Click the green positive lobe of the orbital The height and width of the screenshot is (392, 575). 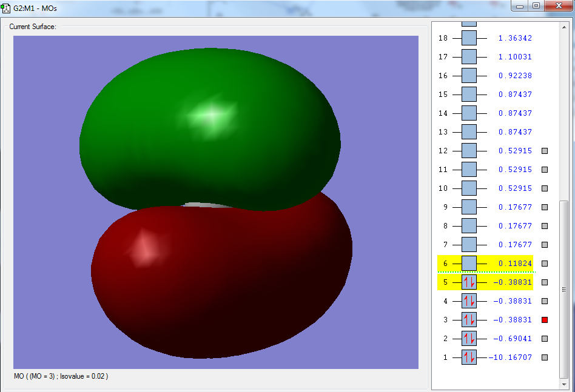(x=210, y=128)
